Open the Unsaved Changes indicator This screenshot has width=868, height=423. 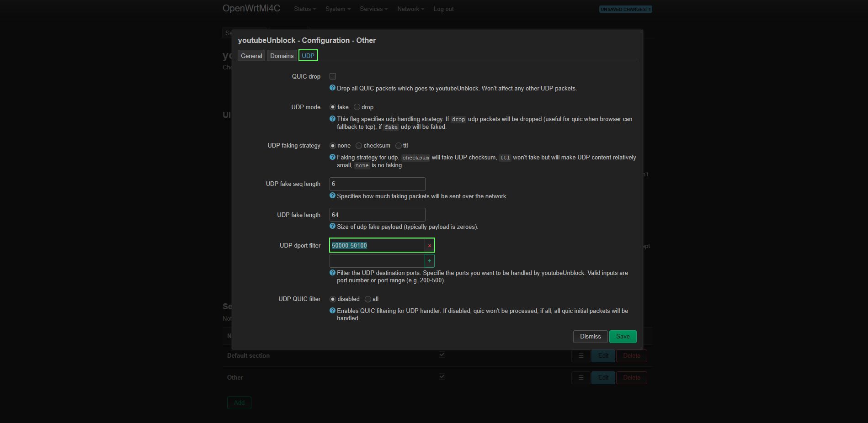coord(625,9)
